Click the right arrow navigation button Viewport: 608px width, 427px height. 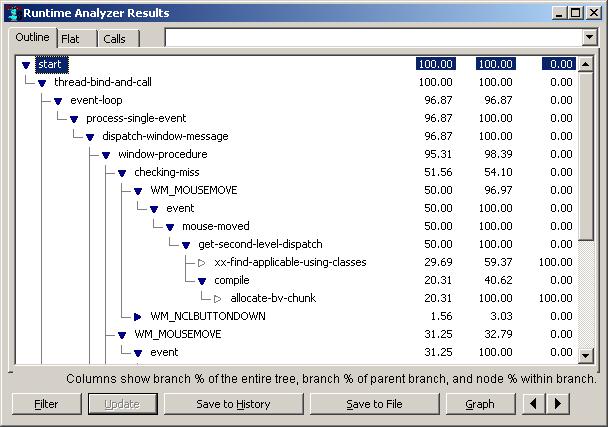(x=558, y=404)
